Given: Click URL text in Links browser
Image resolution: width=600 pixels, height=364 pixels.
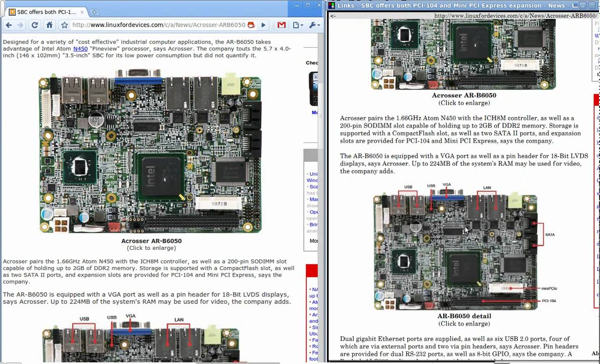Looking at the screenshot, I should point(515,16).
